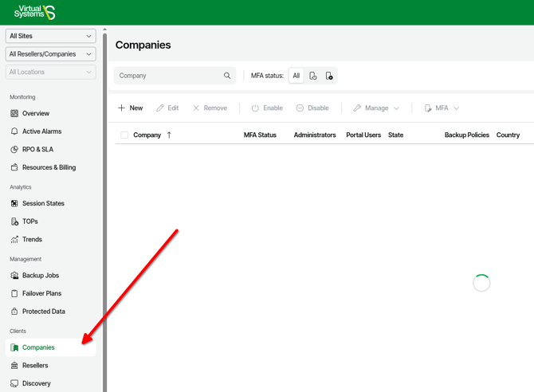The image size is (534, 392).
Task: Open Failover Plans page
Action: point(41,294)
